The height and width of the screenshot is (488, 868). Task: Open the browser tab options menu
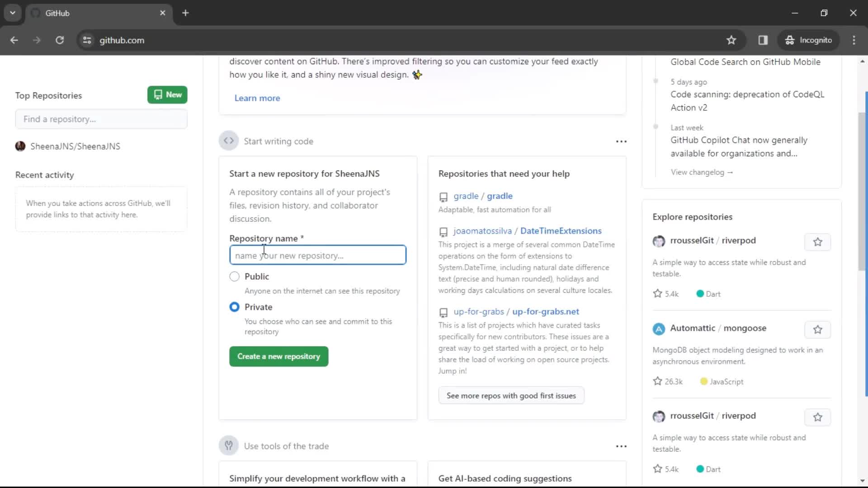(x=12, y=13)
